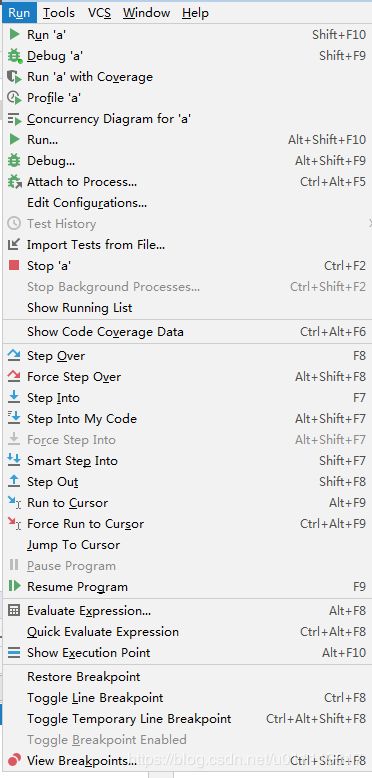The width and height of the screenshot is (372, 778).
Task: Click the View Breakpoints red circles icon
Action: click(15, 760)
